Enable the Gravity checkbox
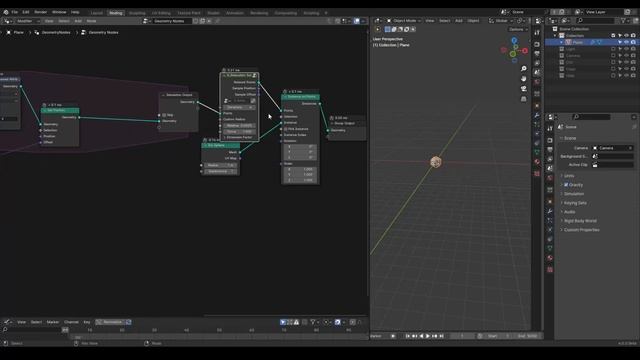Viewport: 640px width, 360px height. pyautogui.click(x=566, y=185)
